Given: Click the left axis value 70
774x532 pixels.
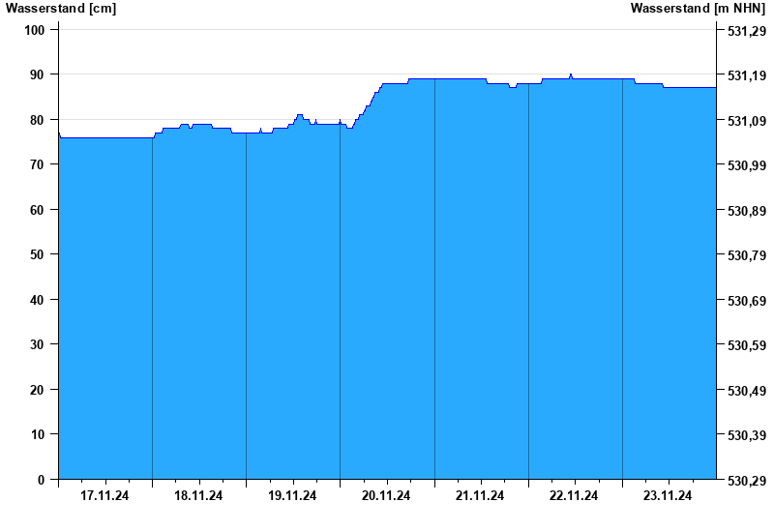Looking at the screenshot, I should (x=37, y=164).
